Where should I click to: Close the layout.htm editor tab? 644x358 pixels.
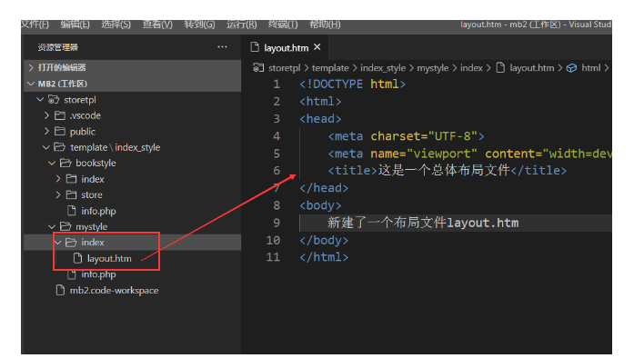click(317, 47)
